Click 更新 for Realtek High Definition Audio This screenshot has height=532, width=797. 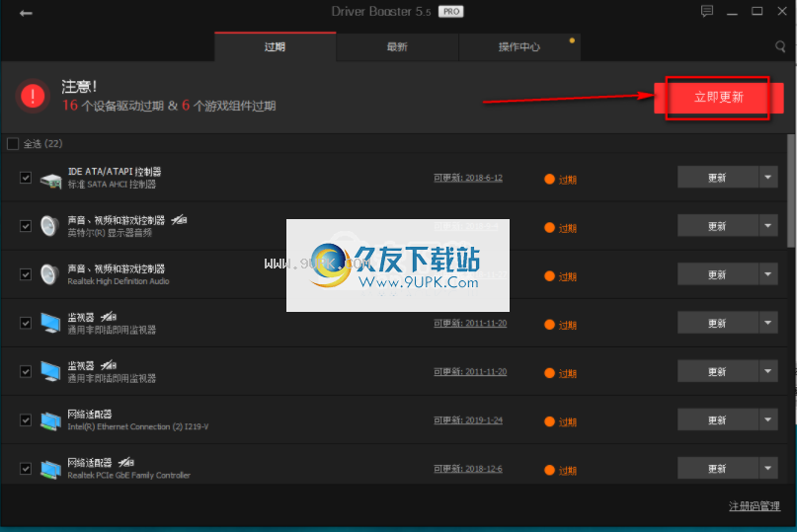pyautogui.click(x=718, y=273)
